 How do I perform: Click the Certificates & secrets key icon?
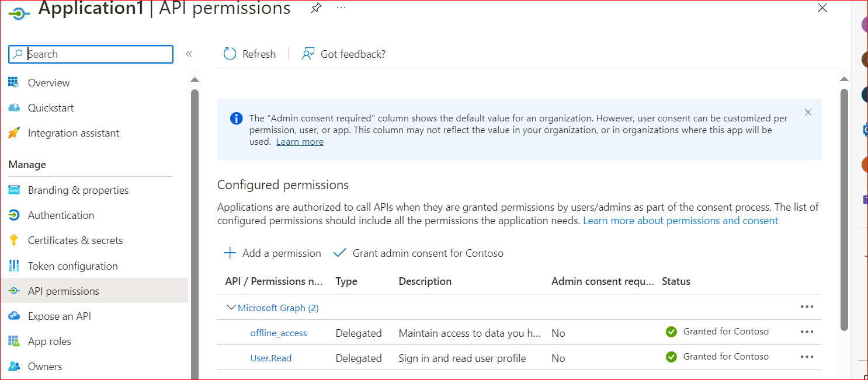tap(14, 240)
